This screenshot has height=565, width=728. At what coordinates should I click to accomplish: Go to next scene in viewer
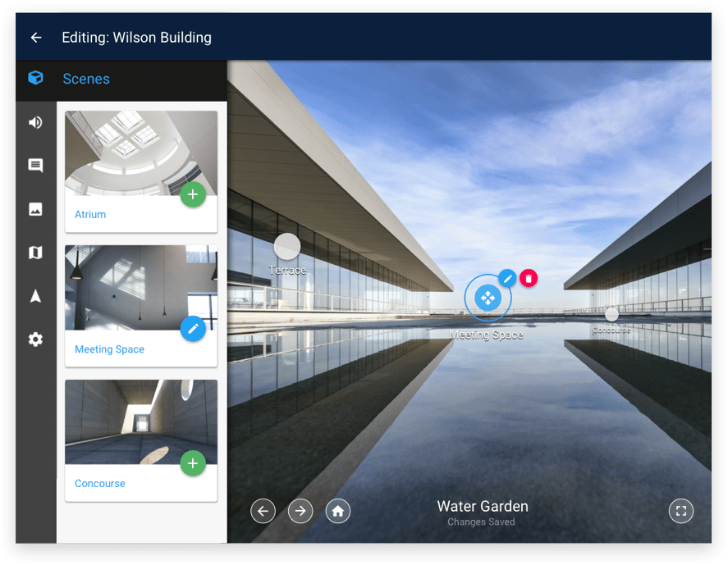pyautogui.click(x=300, y=511)
